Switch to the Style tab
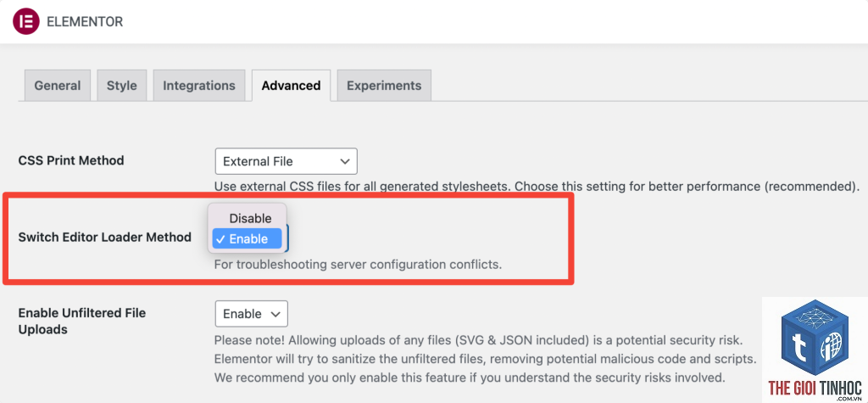Screen dimensions: 868x403 pos(122,86)
